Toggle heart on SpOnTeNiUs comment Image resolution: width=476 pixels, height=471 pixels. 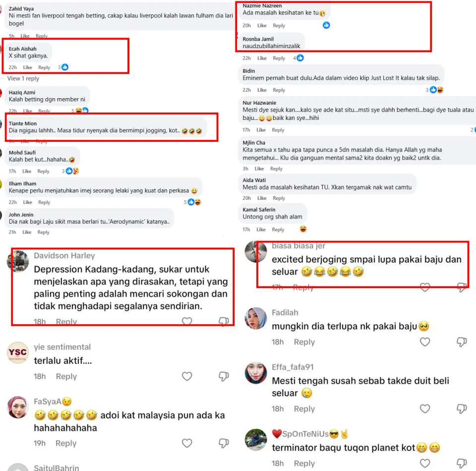pyautogui.click(x=425, y=464)
